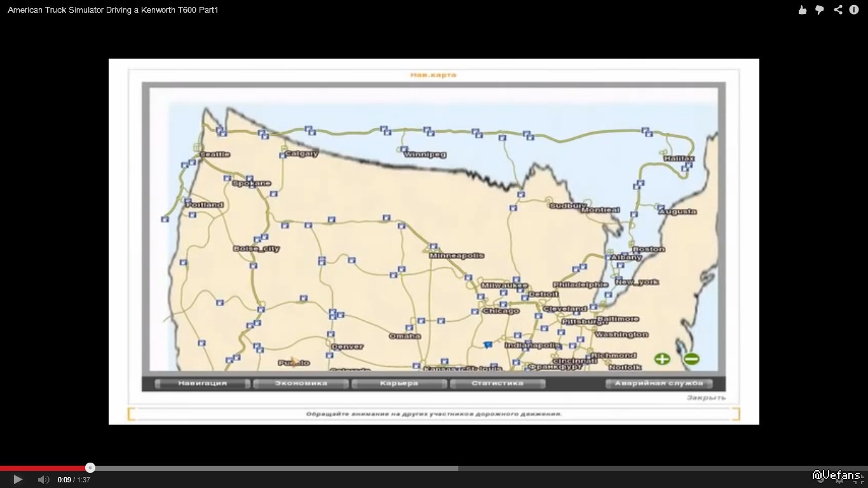This screenshot has width=868, height=488.
Task: Select the Seattle city label on map
Action: [215, 154]
